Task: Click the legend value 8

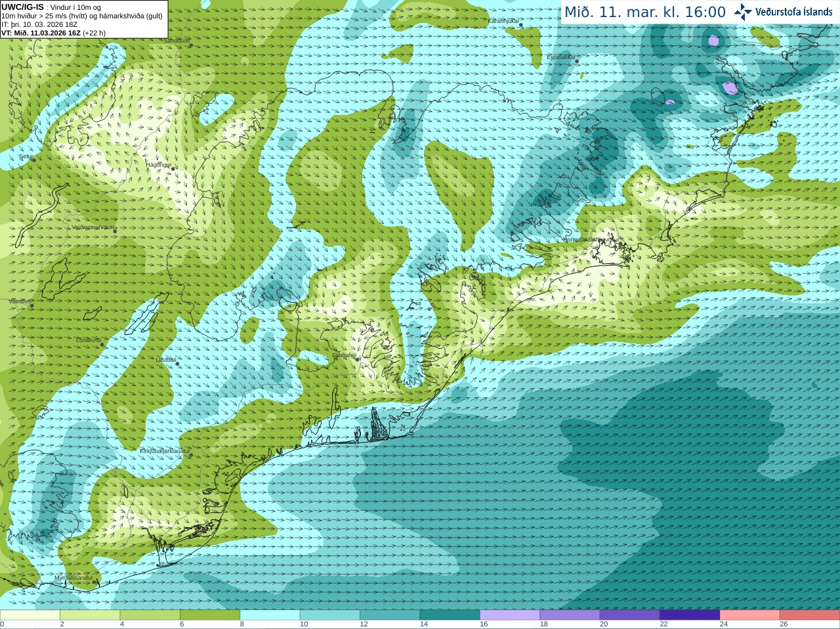Action: pos(241,624)
